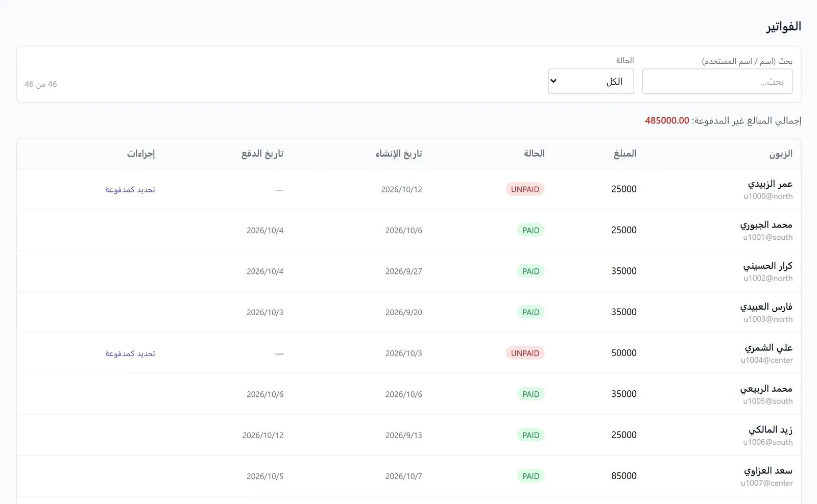Click the amount 50000
This screenshot has width=817, height=504.
[624, 353]
